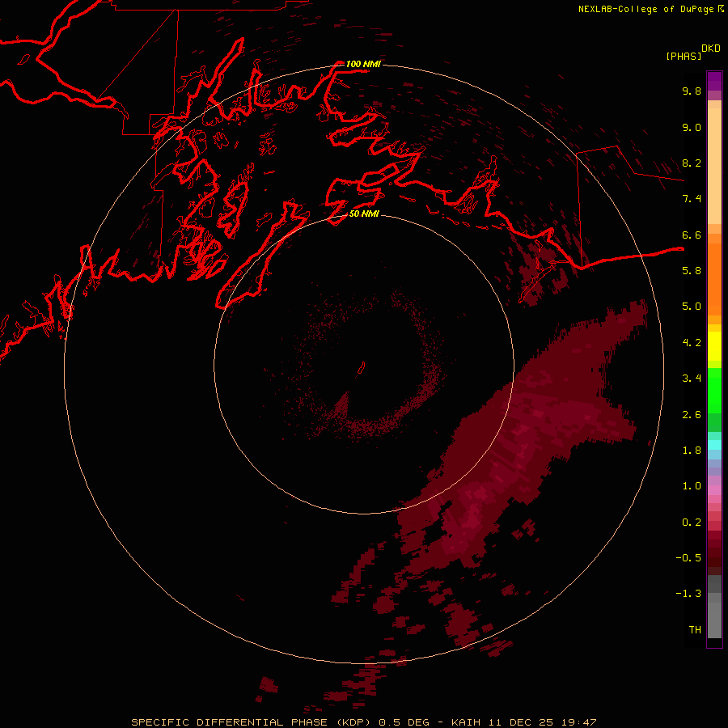728x728 pixels.
Task: Click the 7.4 value on the color scale
Action: (x=692, y=199)
